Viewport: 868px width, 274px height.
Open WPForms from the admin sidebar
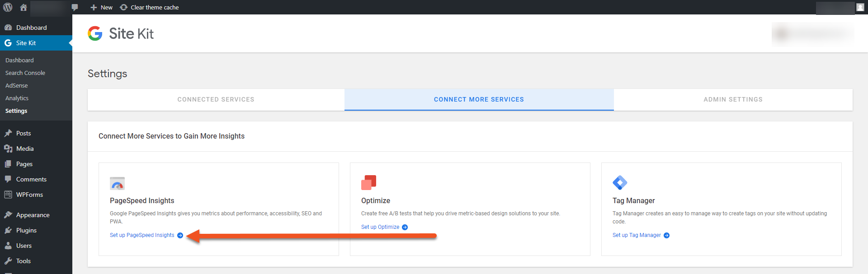[29, 195]
